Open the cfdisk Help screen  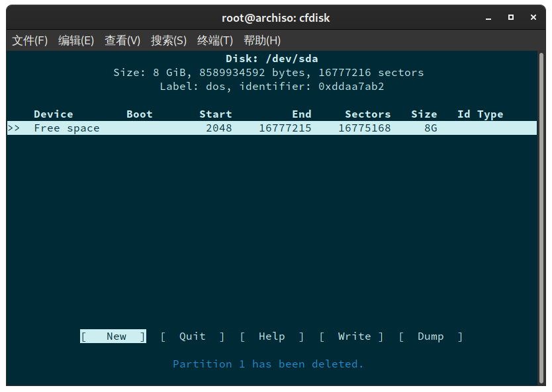coord(271,336)
